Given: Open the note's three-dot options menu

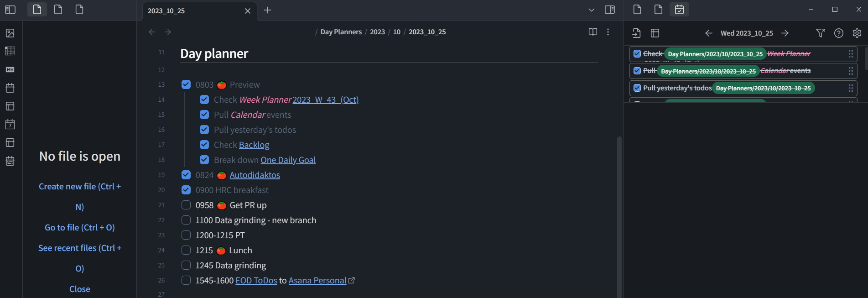Looking at the screenshot, I should coord(608,32).
